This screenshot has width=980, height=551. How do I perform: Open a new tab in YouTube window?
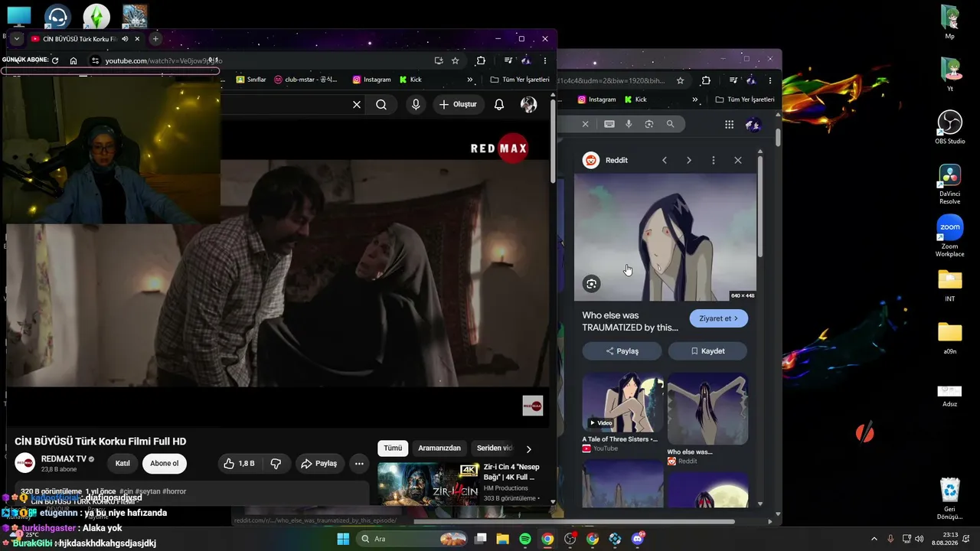pyautogui.click(x=155, y=39)
